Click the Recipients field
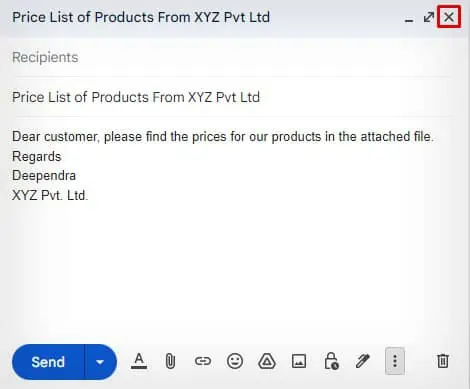Viewport: 470px width, 389px height. coord(232,57)
